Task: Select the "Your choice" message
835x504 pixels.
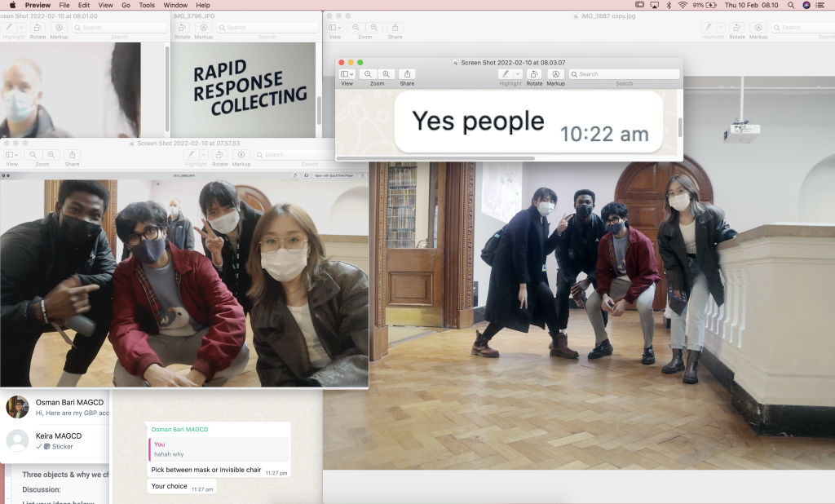Action: 182,486
